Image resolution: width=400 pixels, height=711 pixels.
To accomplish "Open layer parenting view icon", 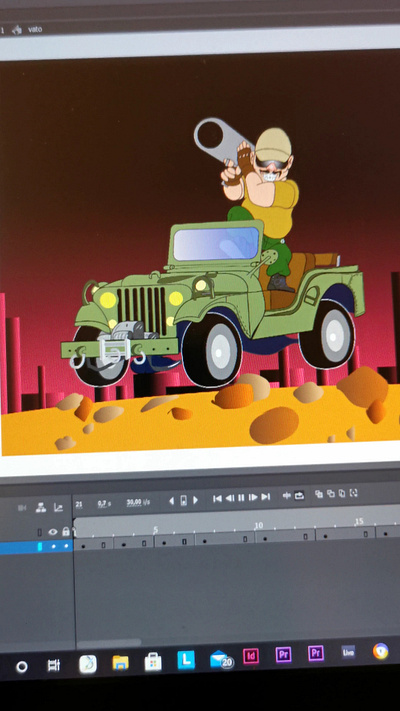I will (41, 507).
